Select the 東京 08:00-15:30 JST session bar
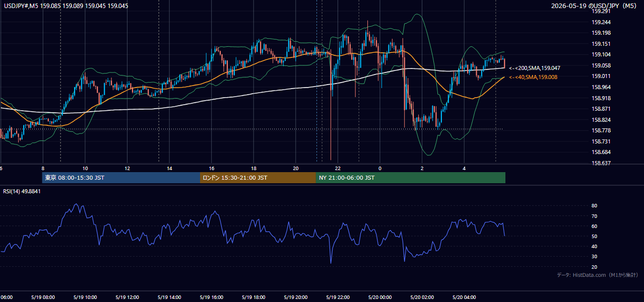This screenshot has width=644, height=302. (x=121, y=178)
